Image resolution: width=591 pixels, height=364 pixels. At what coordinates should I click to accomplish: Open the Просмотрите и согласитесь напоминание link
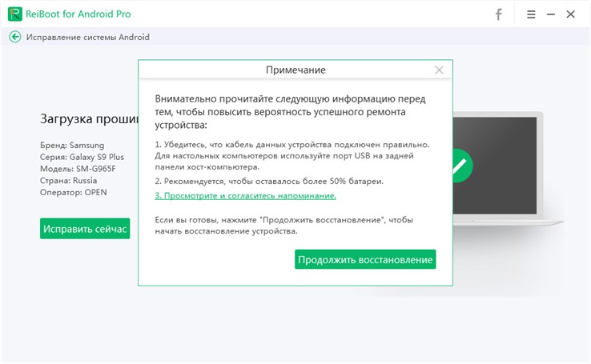pyautogui.click(x=245, y=196)
